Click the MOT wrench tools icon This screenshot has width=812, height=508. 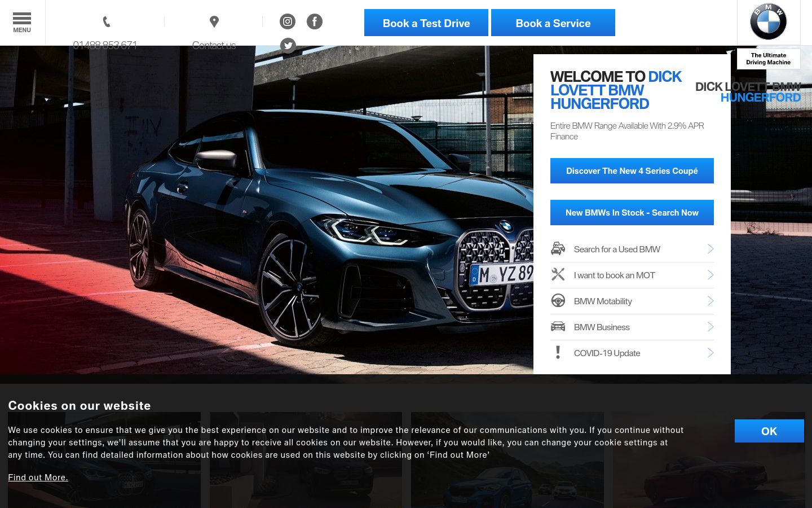tap(558, 274)
